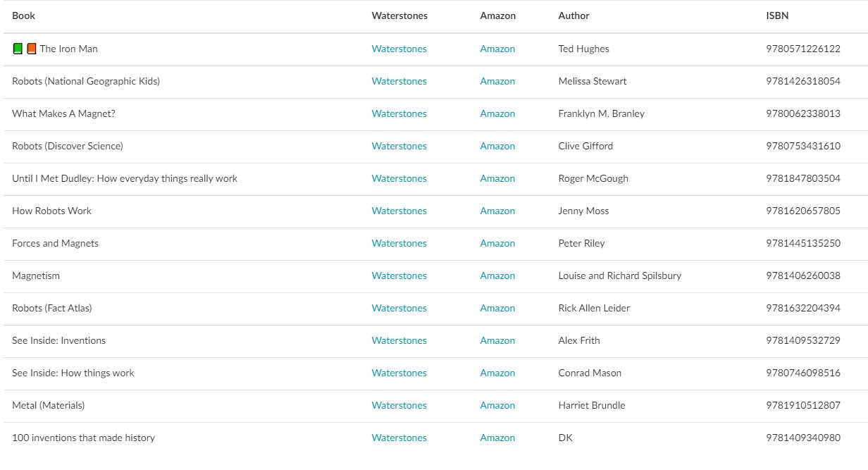
Task: Click the Waterstones column header
Action: click(x=399, y=16)
